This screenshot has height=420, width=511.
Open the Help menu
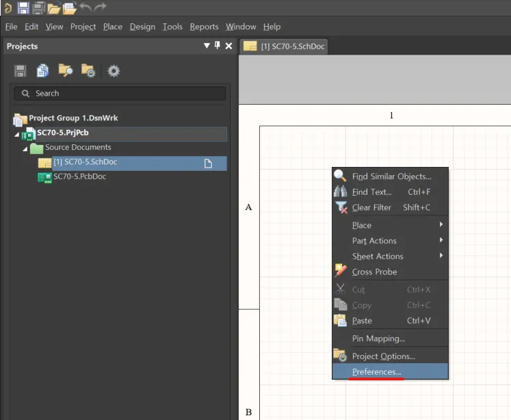coord(272,27)
